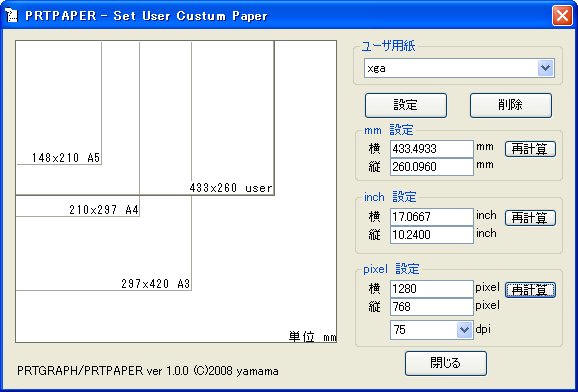The width and height of the screenshot is (578, 392).
Task: Open the ユーザ用紙 dropdown arrow
Action: (545, 68)
